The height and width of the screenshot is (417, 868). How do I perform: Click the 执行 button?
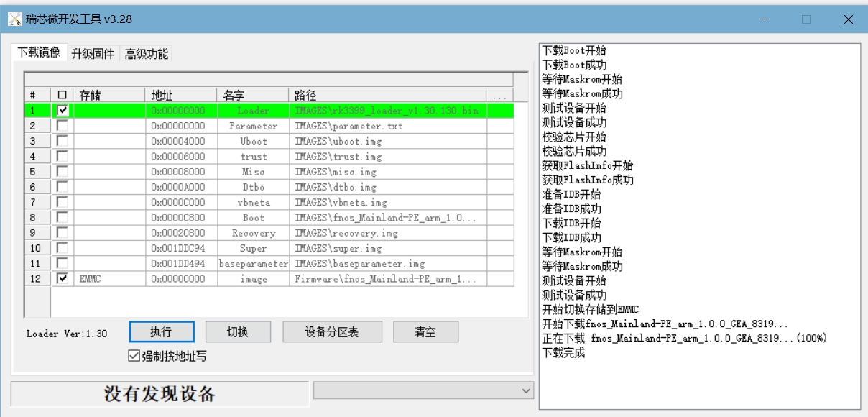(x=162, y=331)
